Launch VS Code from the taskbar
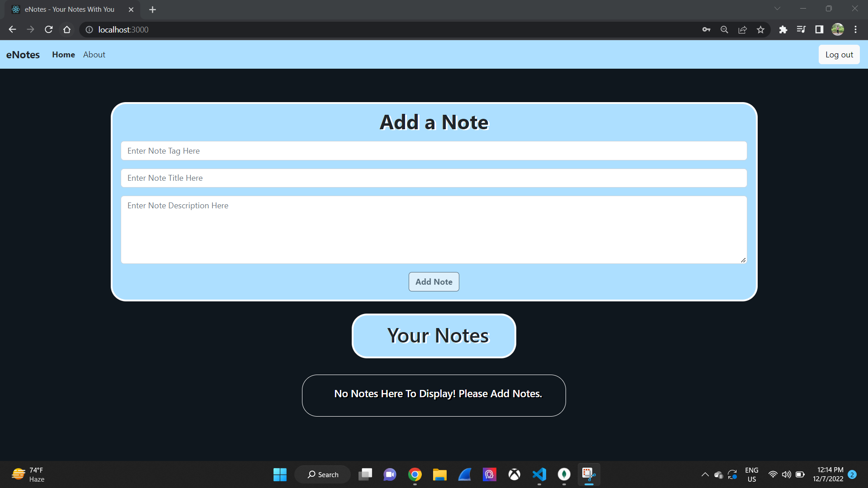Screen dimensions: 868x488 coord(539,474)
